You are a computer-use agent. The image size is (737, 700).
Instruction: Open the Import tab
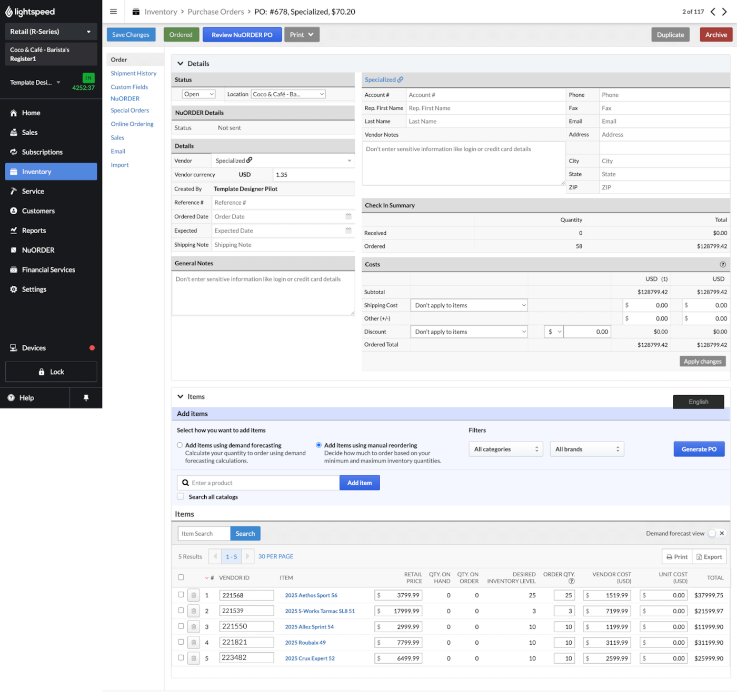120,165
